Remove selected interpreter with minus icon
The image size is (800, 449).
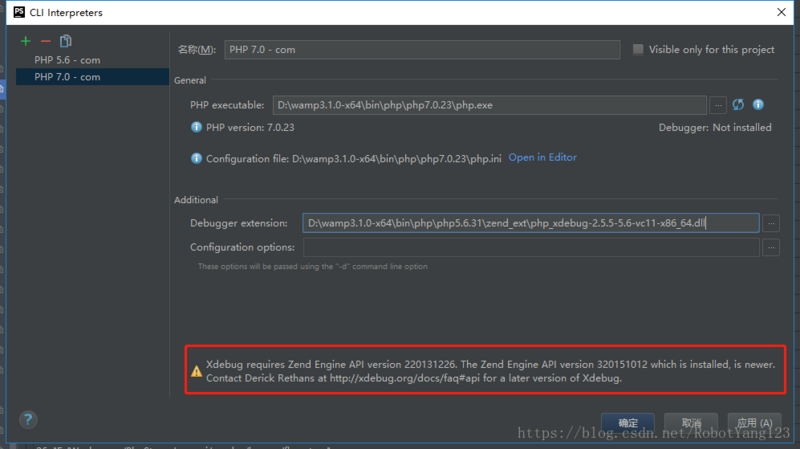click(45, 41)
